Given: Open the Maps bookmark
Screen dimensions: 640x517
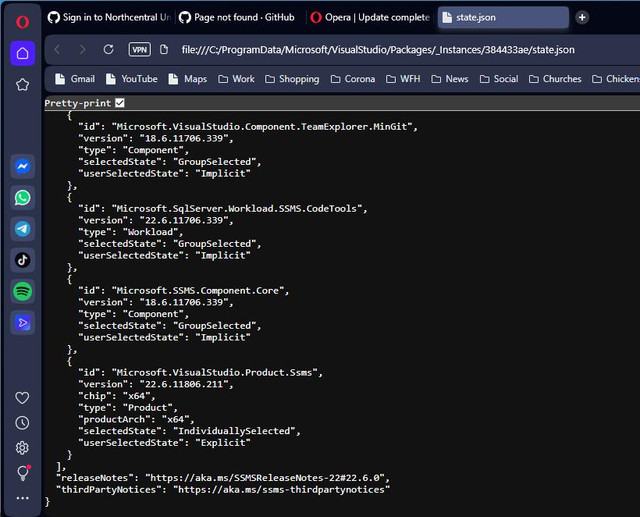Looking at the screenshot, I should pos(188,79).
